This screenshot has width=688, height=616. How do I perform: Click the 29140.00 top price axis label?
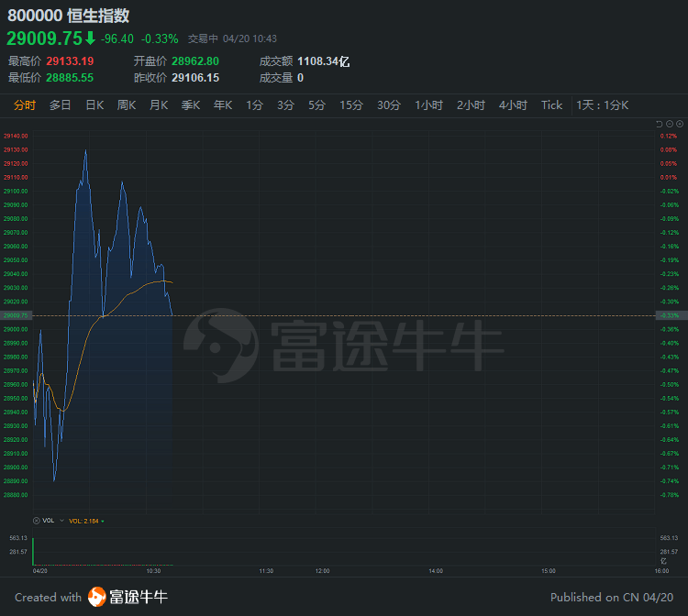click(16, 137)
